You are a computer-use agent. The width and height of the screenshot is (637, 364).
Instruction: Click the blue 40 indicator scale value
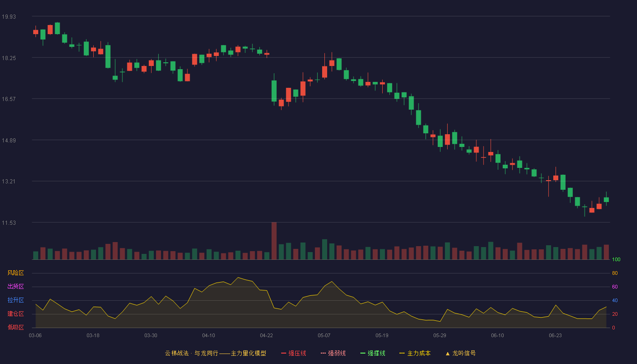click(615, 300)
